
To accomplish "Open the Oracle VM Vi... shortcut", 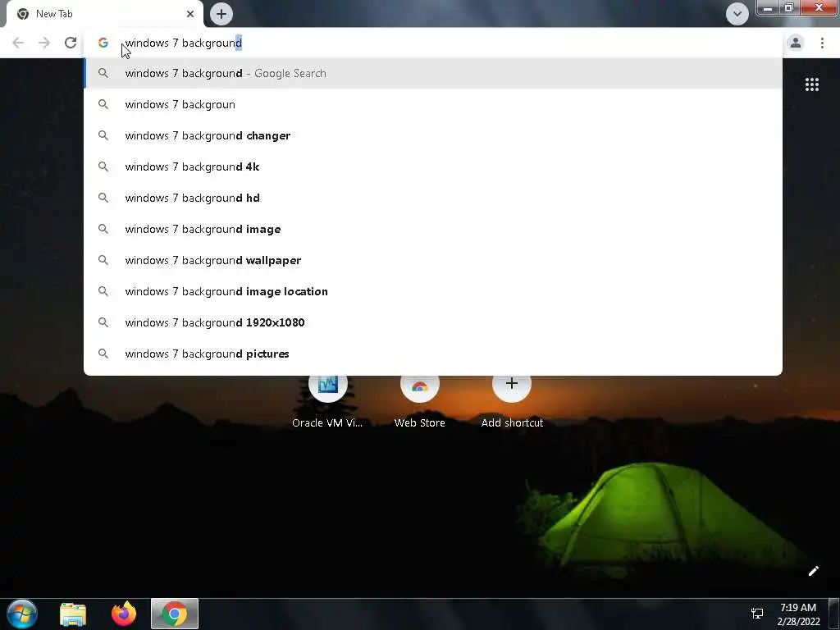I will coord(327,399).
